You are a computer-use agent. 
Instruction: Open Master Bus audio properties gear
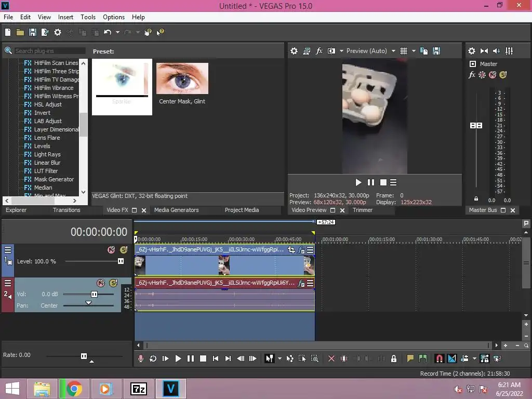pos(472,51)
